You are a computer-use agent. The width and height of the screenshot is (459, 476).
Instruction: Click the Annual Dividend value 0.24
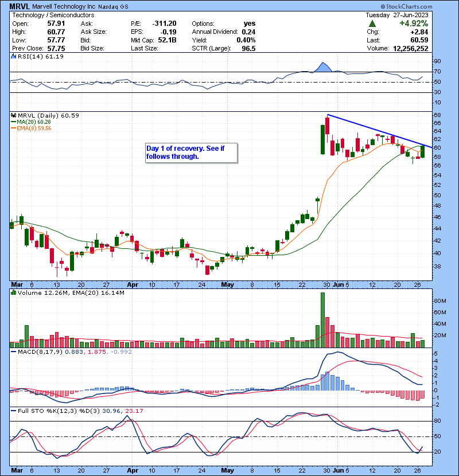point(248,32)
